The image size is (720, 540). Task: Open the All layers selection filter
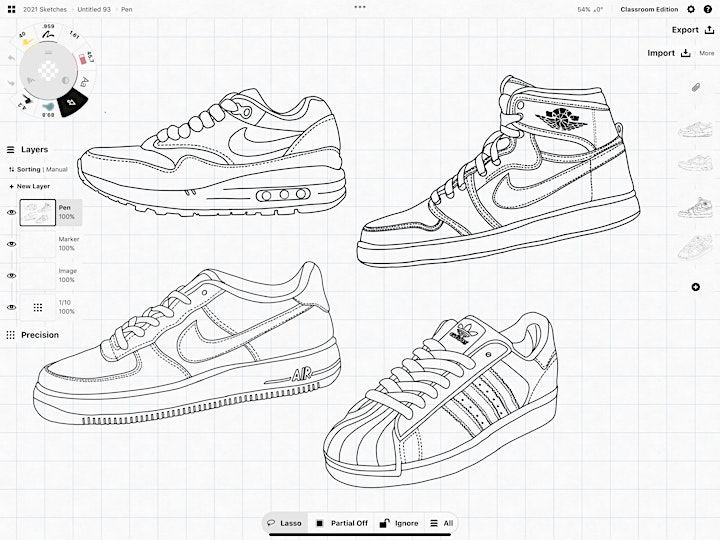[x=441, y=523]
